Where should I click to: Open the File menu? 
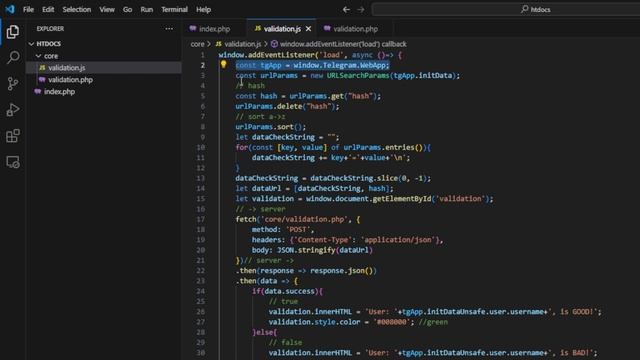coord(28,9)
